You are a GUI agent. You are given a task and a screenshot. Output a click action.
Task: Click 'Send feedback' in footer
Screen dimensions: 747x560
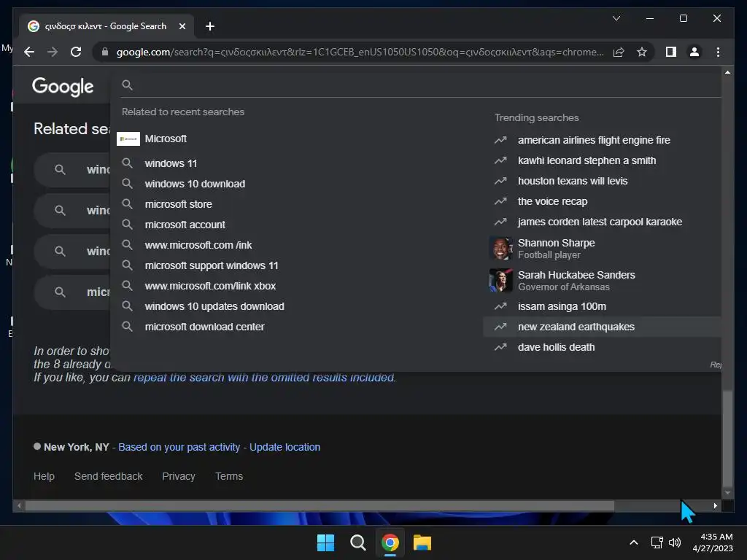[108, 476]
